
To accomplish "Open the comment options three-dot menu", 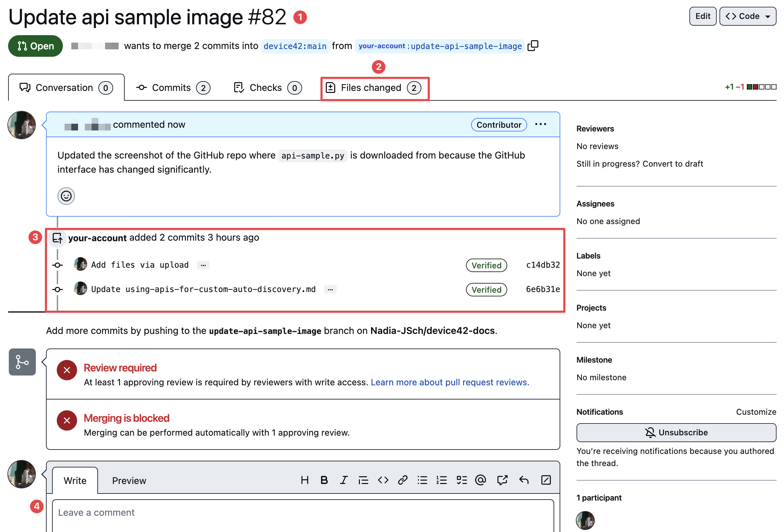I will tap(541, 124).
